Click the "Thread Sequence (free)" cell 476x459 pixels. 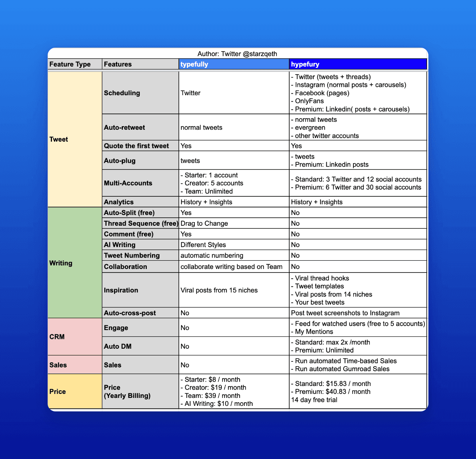coord(140,223)
